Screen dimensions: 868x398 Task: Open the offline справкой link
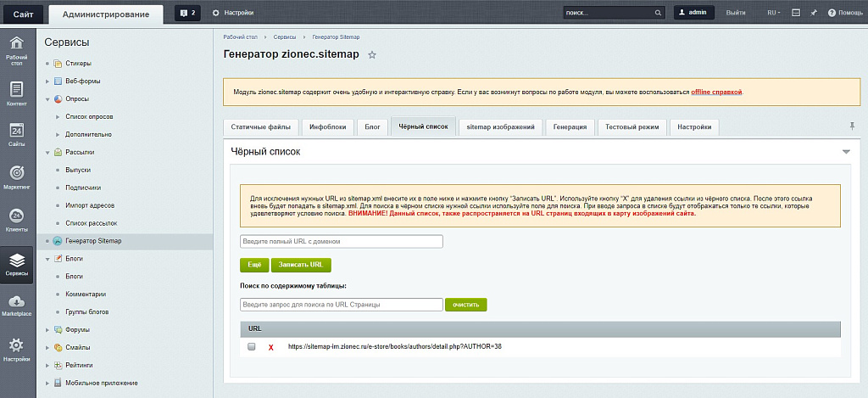716,92
